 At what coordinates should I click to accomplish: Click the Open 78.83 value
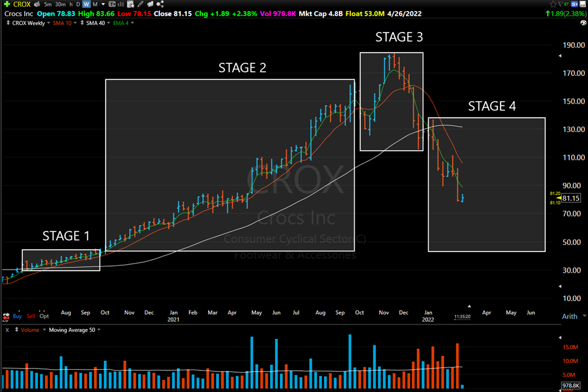[56, 13]
